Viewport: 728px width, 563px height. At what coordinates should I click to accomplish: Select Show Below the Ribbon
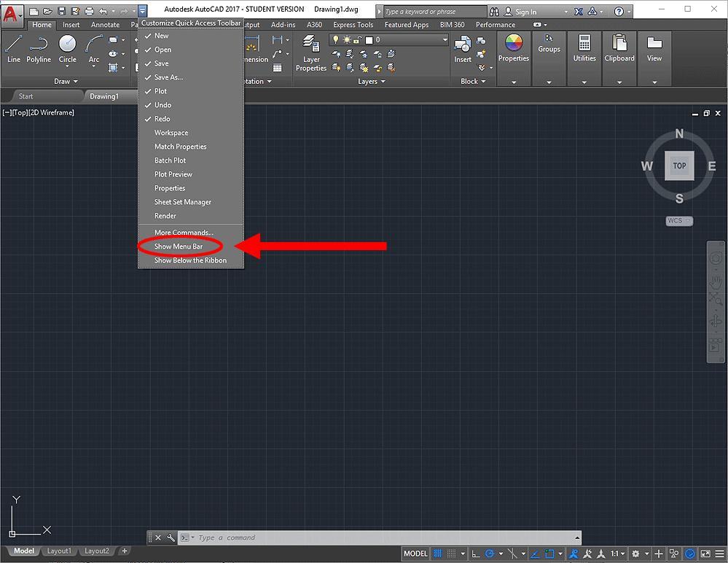(x=191, y=260)
